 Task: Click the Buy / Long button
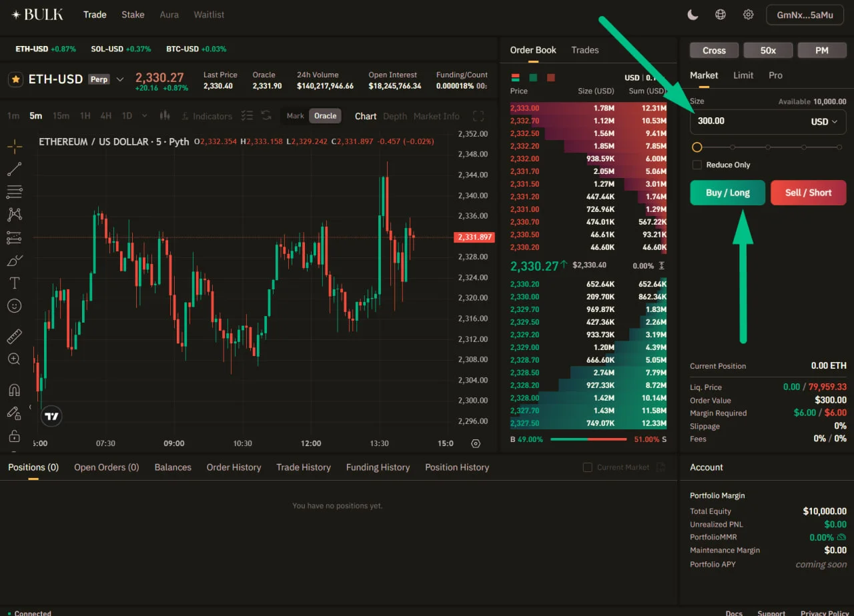(x=728, y=193)
